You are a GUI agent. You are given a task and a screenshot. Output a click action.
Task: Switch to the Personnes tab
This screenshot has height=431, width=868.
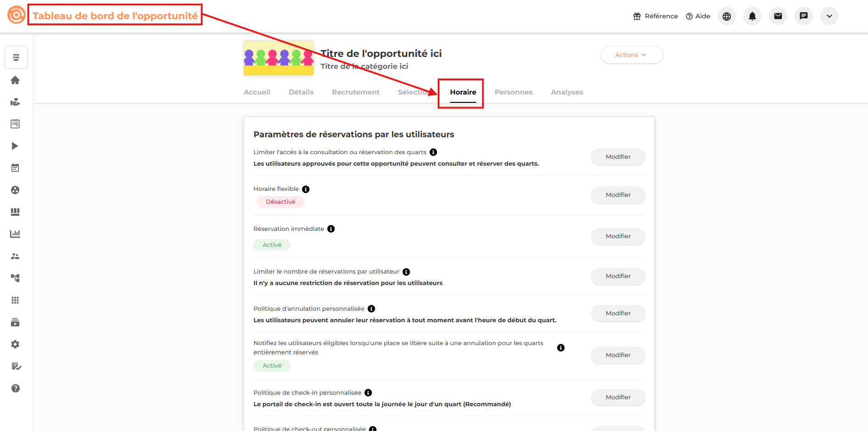(513, 92)
